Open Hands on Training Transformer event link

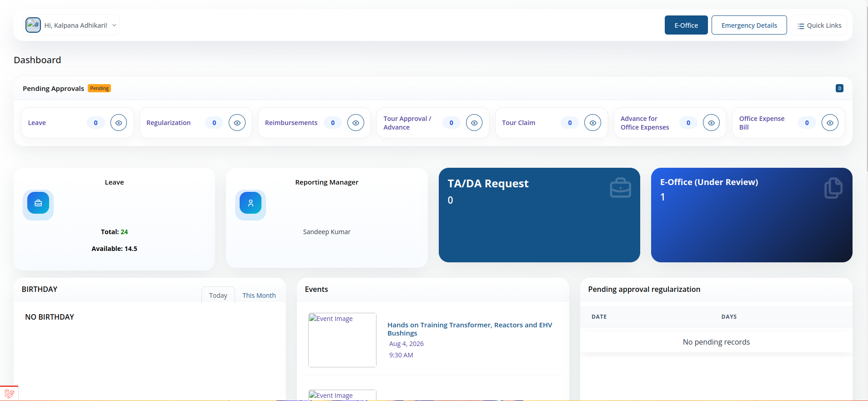pos(470,329)
